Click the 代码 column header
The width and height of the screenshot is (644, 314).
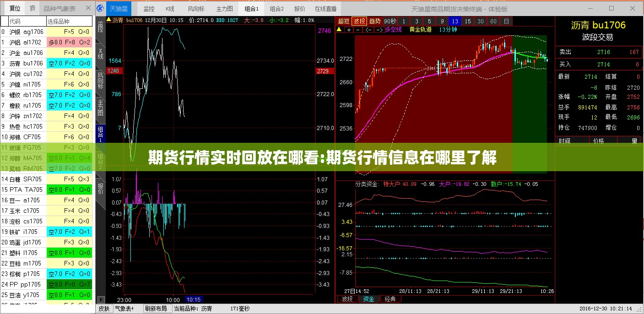27,22
